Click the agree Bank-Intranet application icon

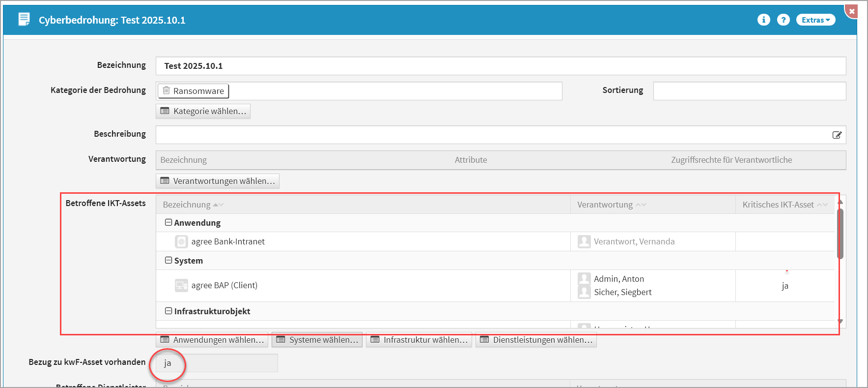coord(181,241)
